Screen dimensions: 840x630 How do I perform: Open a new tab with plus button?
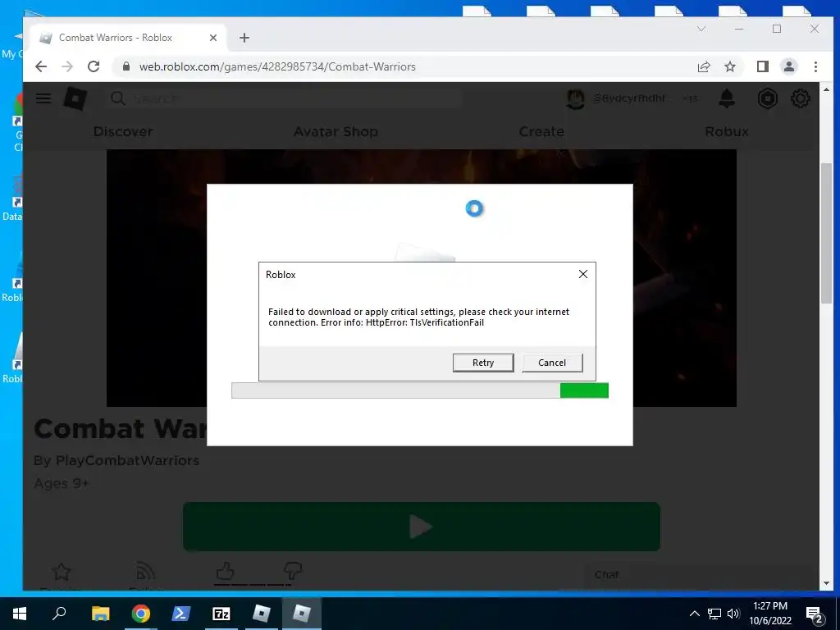pos(244,38)
